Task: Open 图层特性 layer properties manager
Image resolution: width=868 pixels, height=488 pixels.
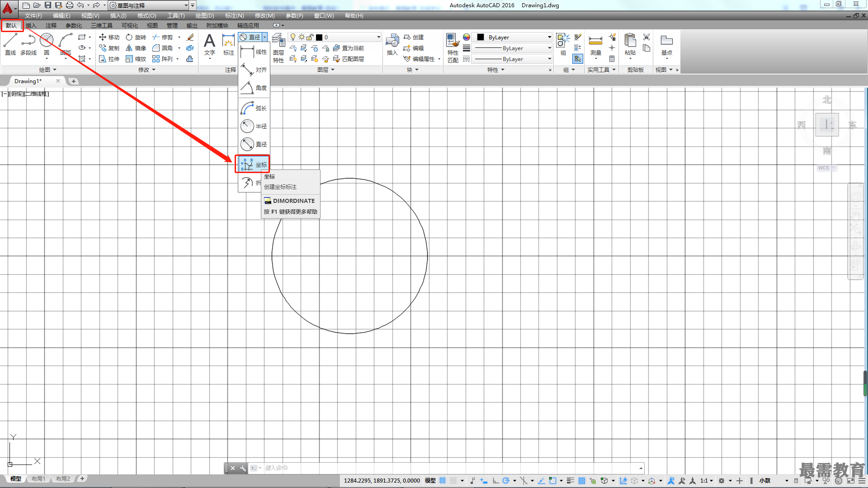Action: point(278,48)
